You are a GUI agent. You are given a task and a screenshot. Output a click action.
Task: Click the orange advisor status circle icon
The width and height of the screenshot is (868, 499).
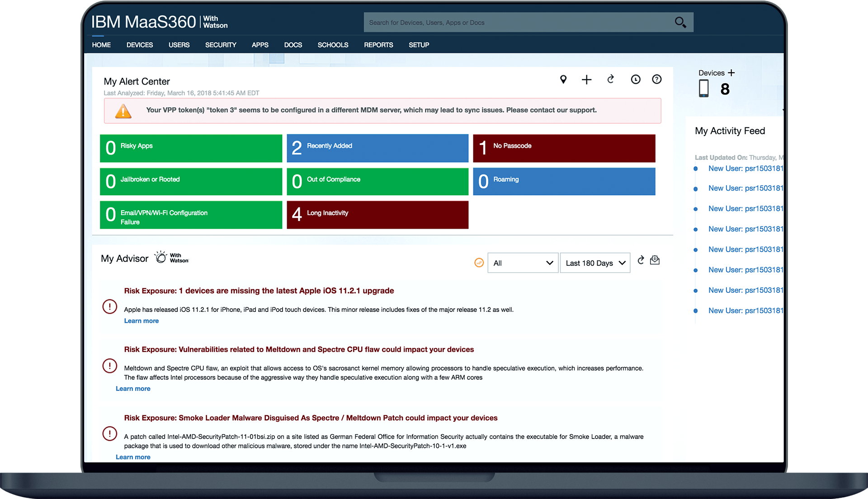479,263
